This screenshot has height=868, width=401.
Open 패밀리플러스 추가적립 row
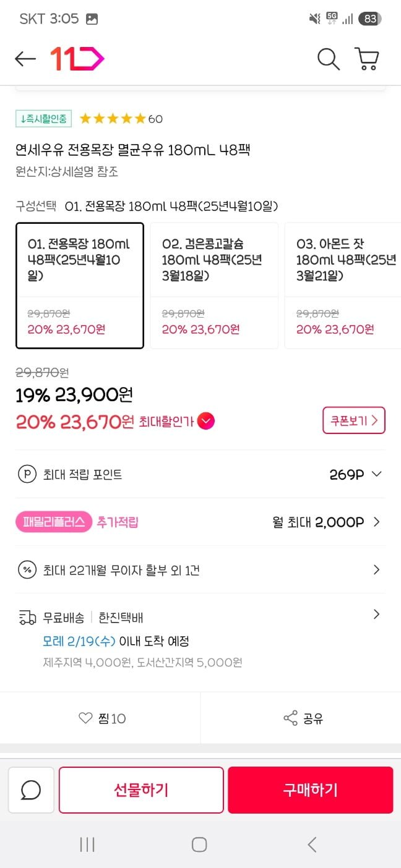(376, 522)
